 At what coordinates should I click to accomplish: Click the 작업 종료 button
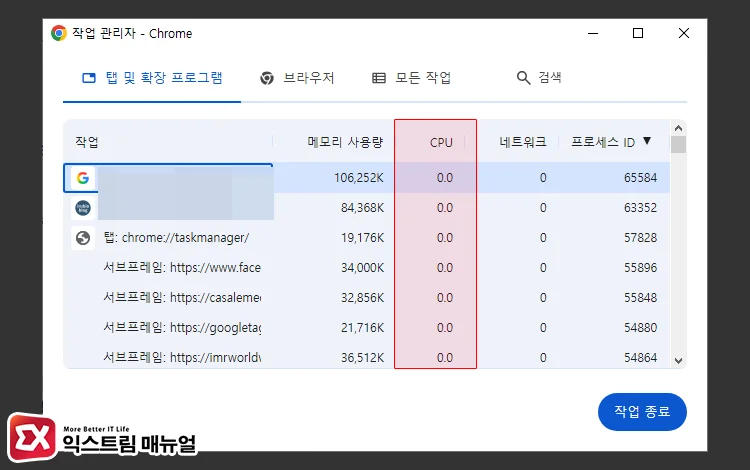642,412
